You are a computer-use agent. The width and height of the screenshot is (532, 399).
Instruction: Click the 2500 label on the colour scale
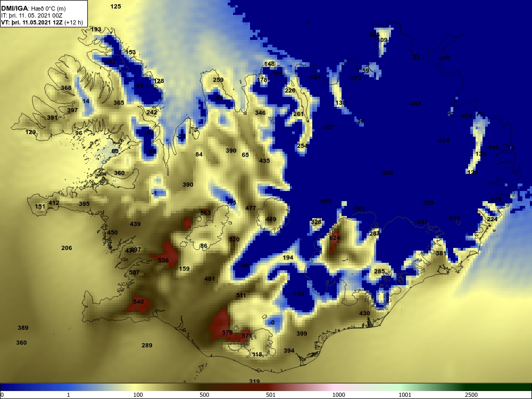(471, 395)
